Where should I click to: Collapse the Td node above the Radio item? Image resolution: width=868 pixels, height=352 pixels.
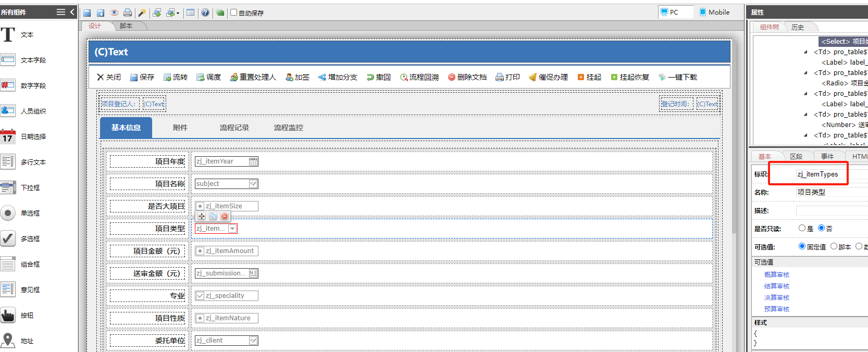pos(805,73)
